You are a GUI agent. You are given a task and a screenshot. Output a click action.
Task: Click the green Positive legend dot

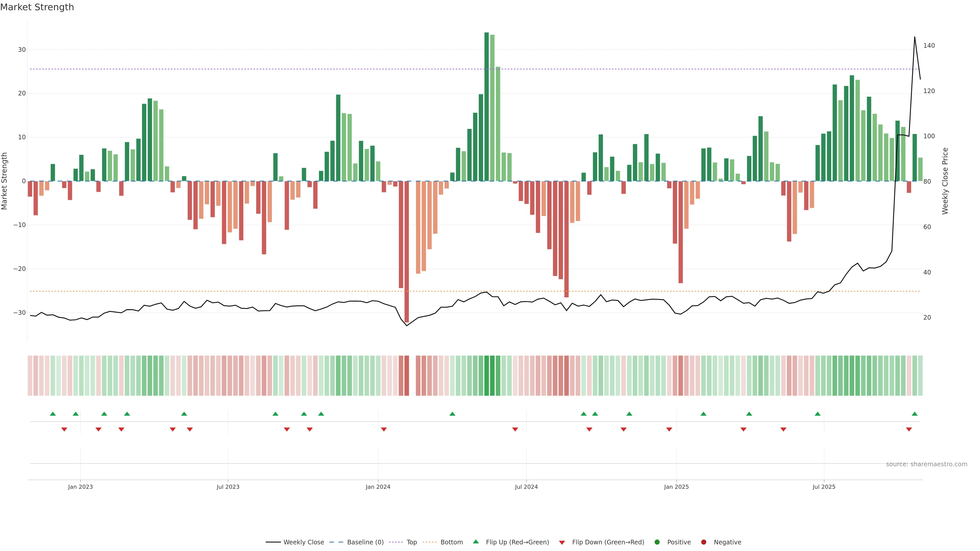click(x=657, y=542)
